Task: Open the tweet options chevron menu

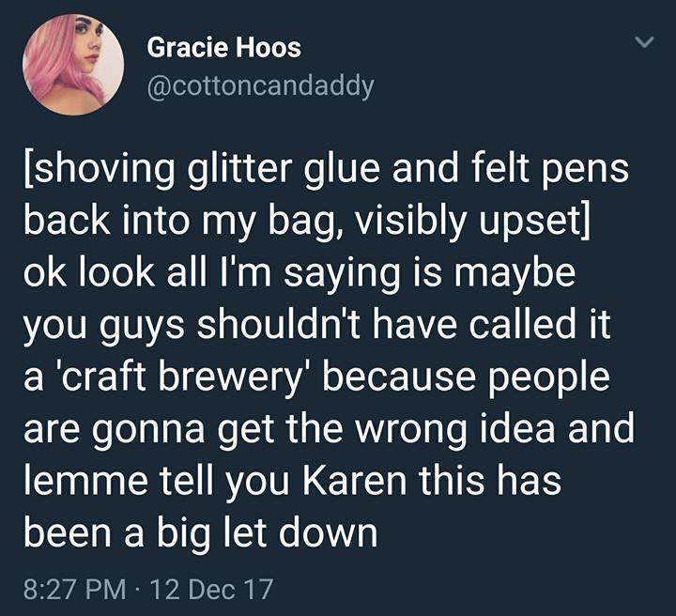Action: 645,42
